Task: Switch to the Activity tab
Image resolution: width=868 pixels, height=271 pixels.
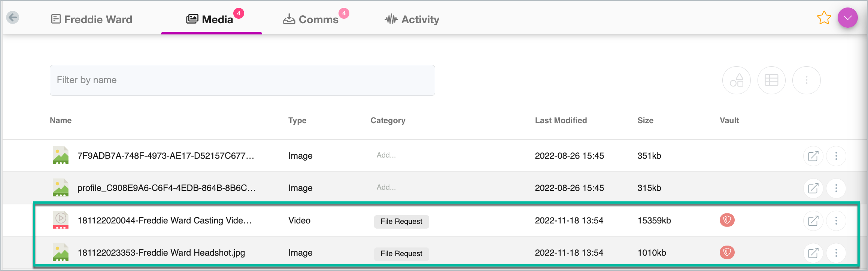Action: [x=412, y=19]
